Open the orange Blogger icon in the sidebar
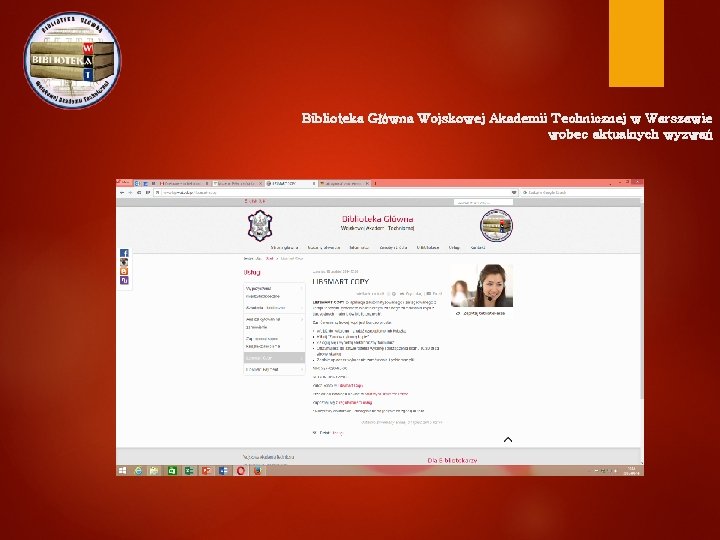 tap(124, 271)
